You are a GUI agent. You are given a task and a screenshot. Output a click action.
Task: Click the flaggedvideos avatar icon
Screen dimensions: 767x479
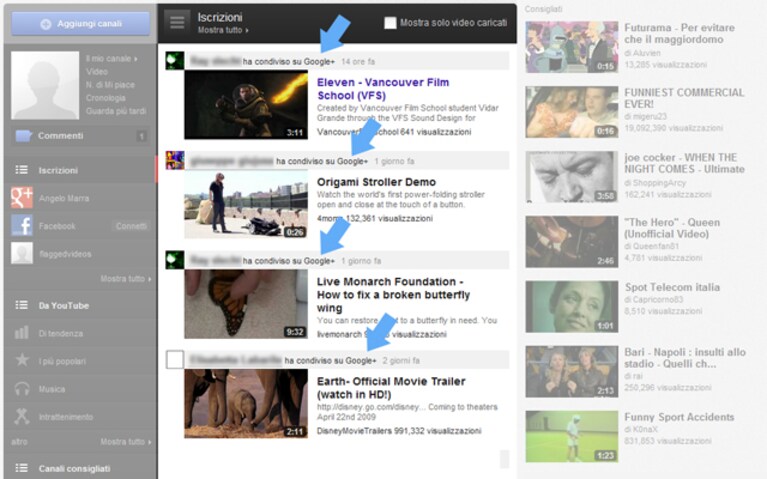coord(22,253)
